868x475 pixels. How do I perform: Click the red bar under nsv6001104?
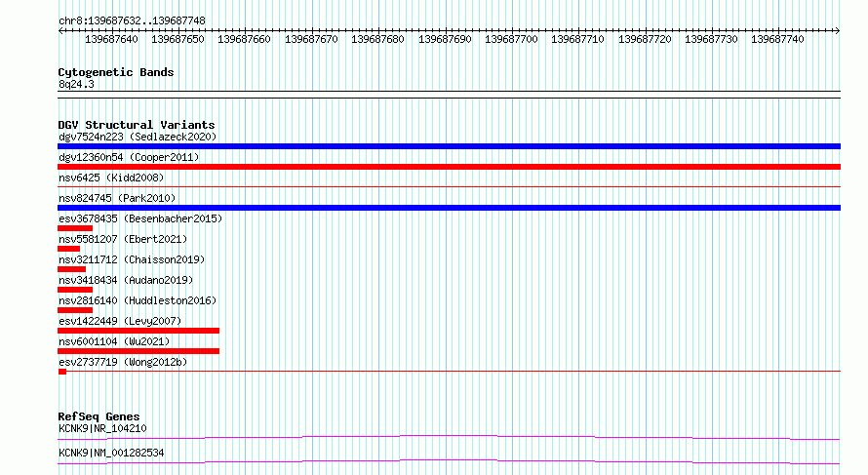point(138,351)
